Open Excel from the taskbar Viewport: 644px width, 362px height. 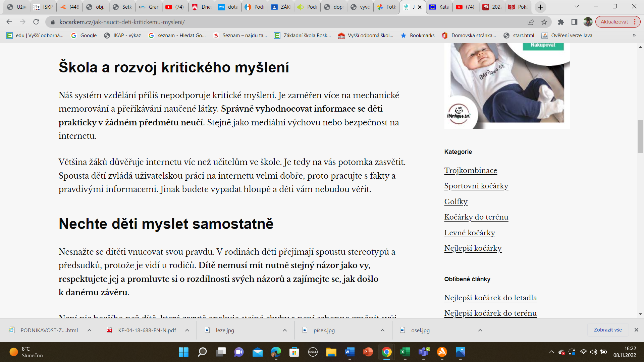[405, 352]
